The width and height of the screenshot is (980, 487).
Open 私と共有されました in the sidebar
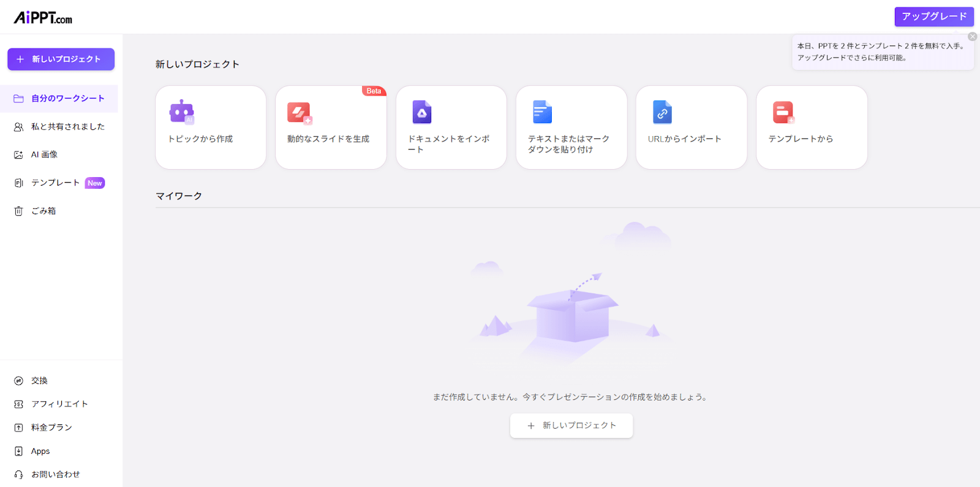click(67, 127)
